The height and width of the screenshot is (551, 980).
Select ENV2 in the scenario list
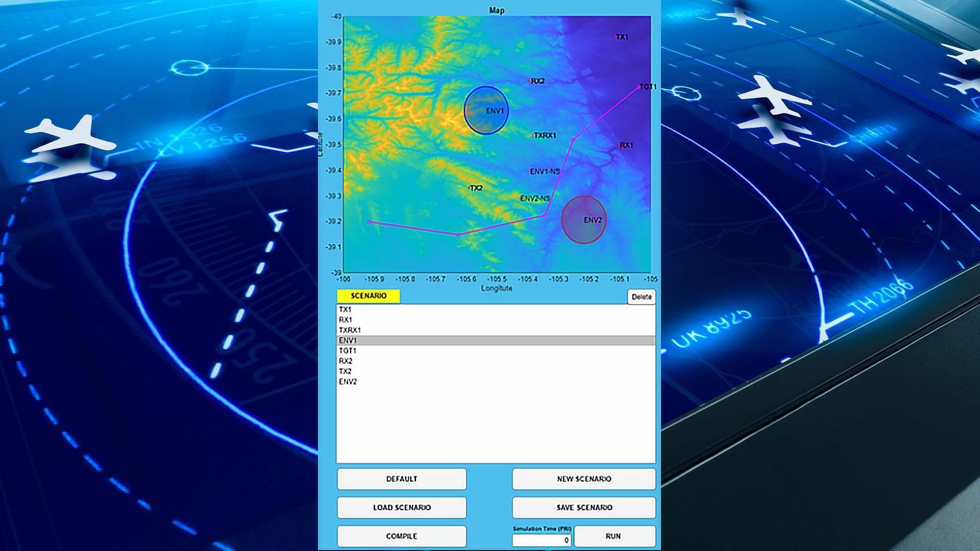[x=496, y=382]
